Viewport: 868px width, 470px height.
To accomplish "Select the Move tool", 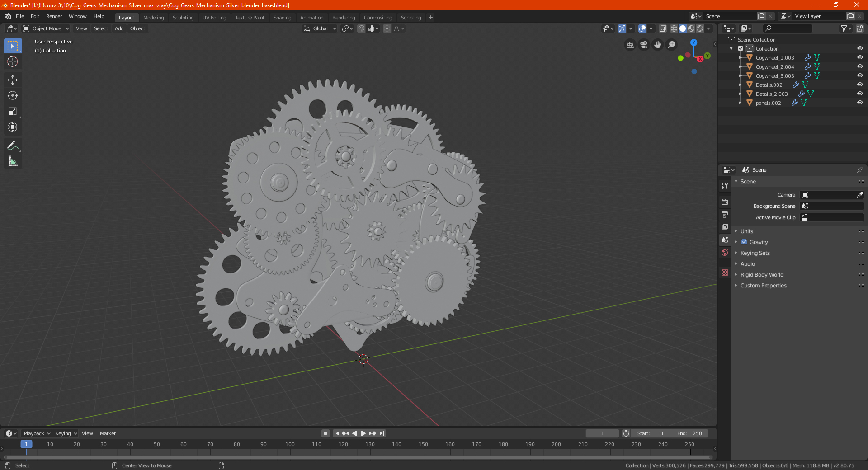I will pyautogui.click(x=13, y=80).
